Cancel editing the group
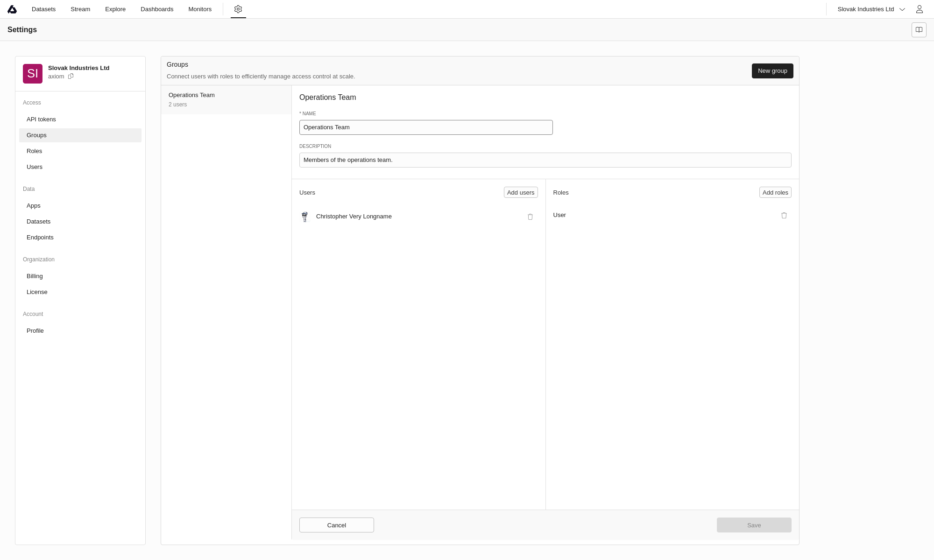 336,525
